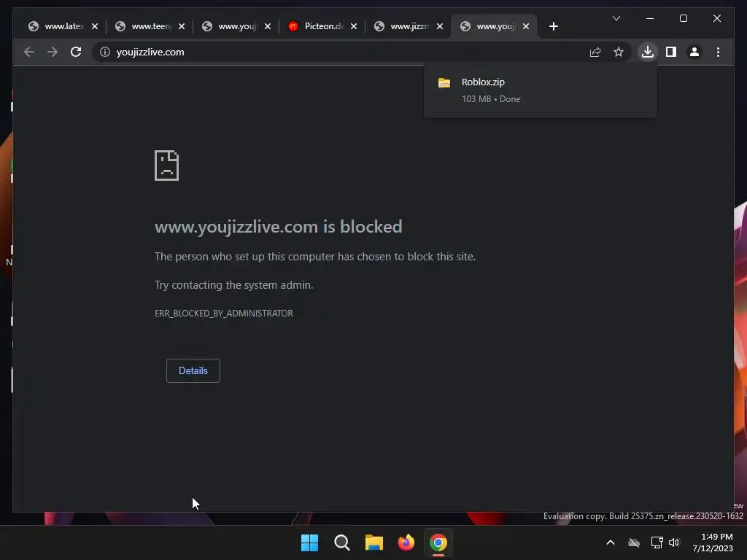The width and height of the screenshot is (747, 560).
Task: Reload the page with the refresh icon
Action: (x=76, y=52)
